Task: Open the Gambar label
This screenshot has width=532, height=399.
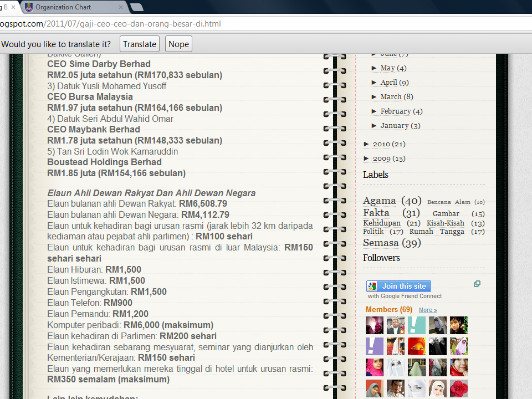Action: tap(446, 214)
